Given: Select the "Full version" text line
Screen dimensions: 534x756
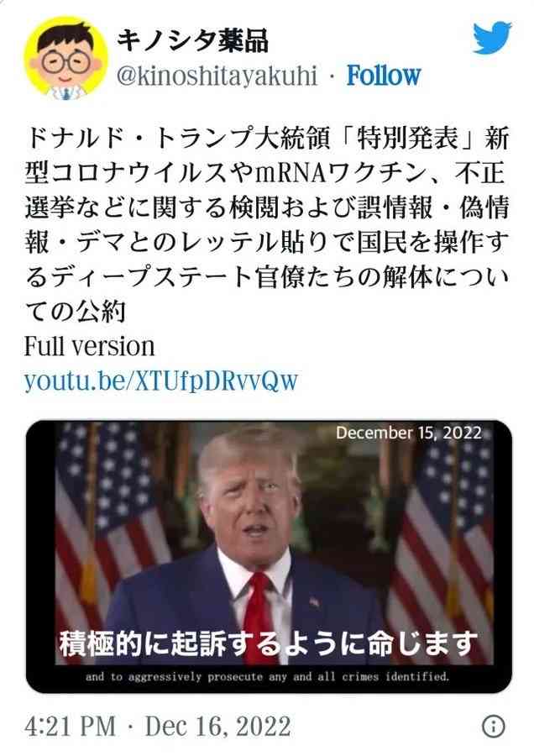Looking at the screenshot, I should 90,346.
